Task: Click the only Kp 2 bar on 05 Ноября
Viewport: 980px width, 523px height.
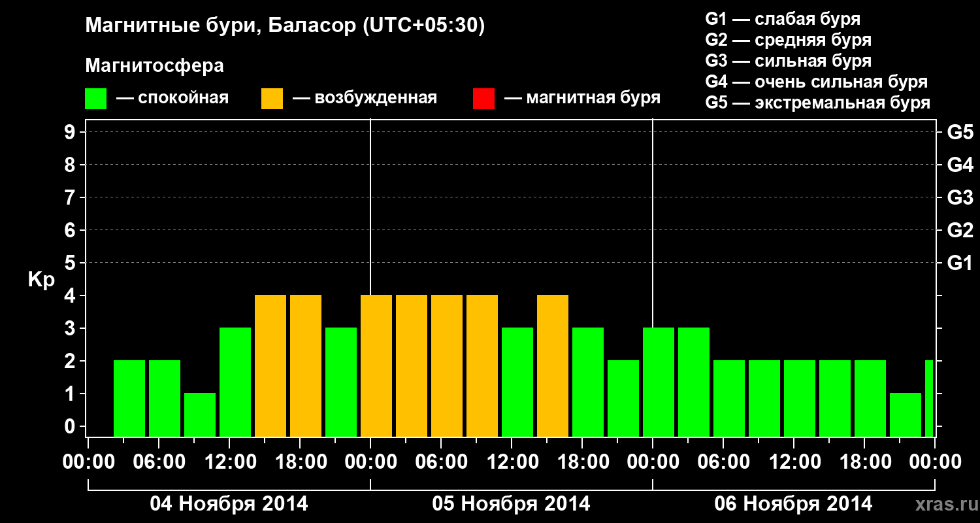Action: point(623,398)
